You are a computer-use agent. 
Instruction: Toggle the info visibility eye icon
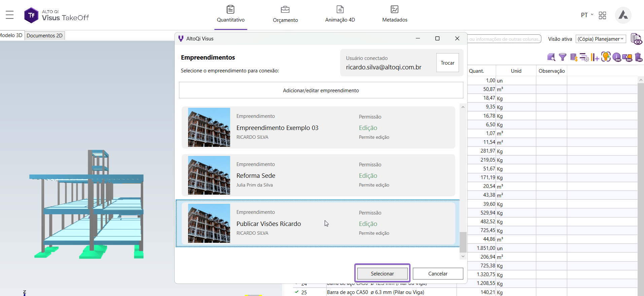(617, 57)
